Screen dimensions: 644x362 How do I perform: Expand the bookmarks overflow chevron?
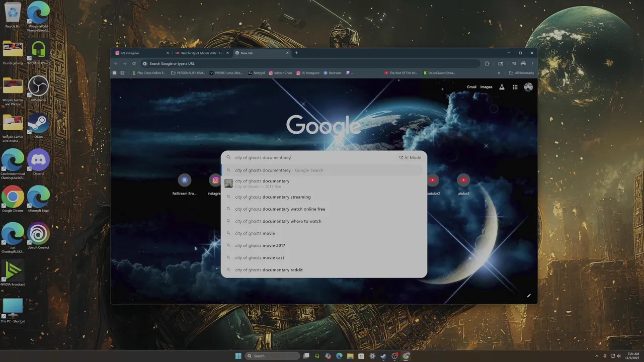click(499, 73)
